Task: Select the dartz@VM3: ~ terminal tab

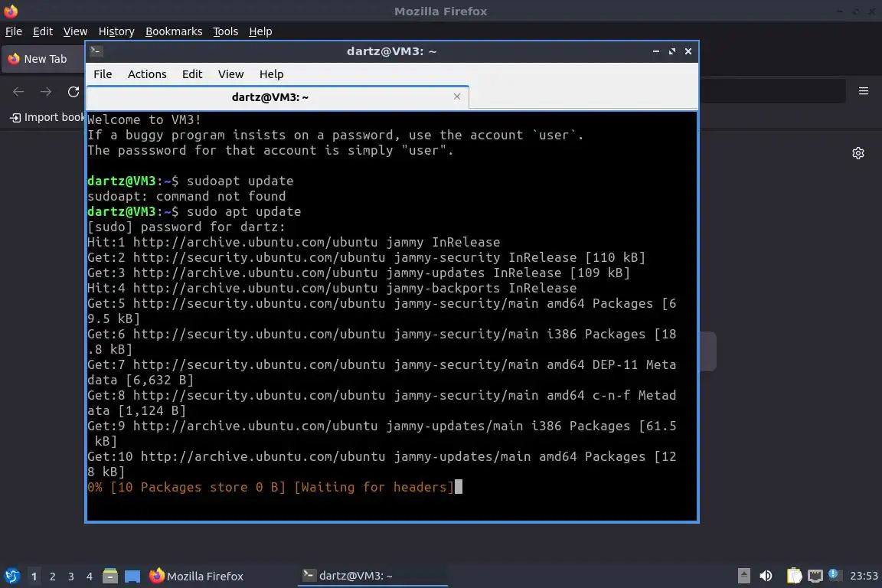Action: [x=278, y=97]
